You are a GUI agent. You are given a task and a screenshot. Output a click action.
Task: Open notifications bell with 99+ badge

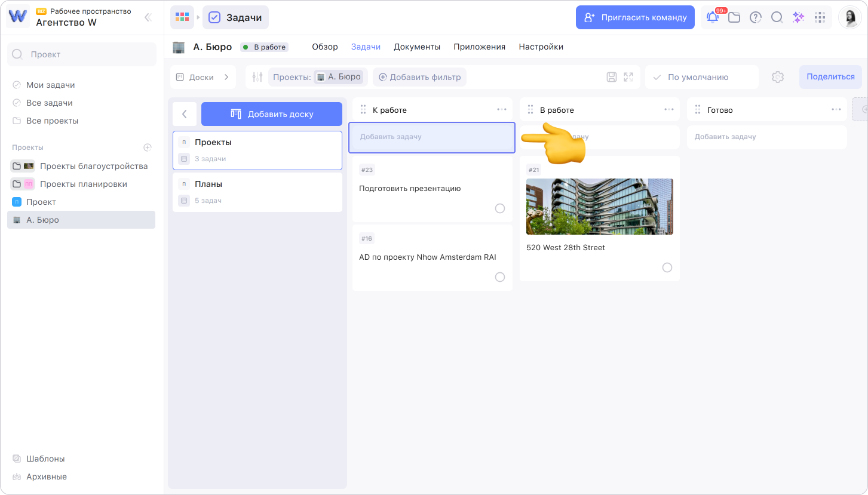coord(713,17)
